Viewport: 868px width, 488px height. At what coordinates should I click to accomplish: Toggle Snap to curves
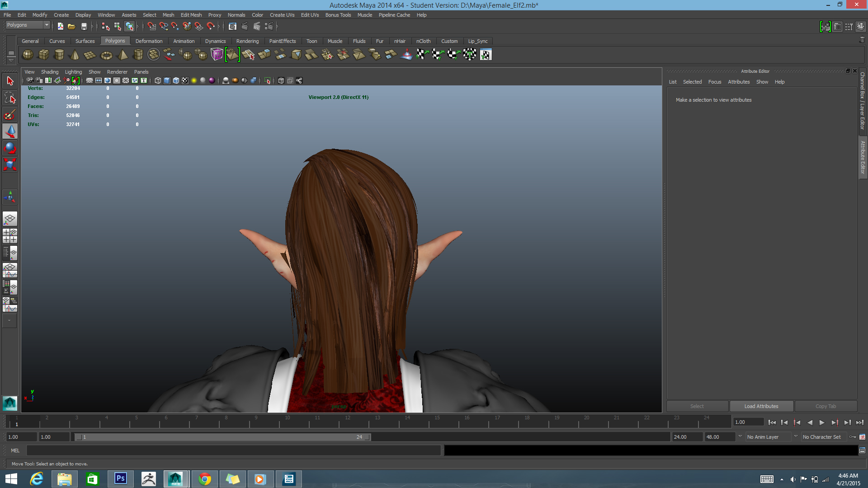click(164, 26)
